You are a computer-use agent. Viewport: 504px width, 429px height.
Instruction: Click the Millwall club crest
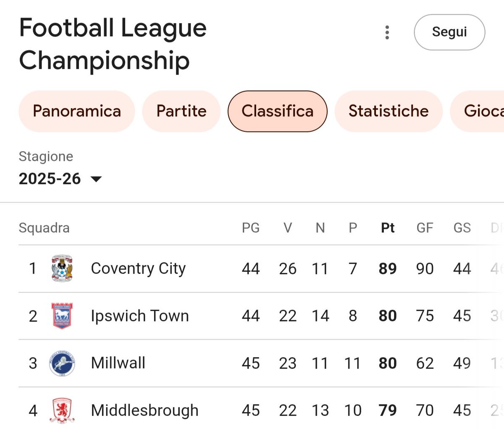point(62,363)
